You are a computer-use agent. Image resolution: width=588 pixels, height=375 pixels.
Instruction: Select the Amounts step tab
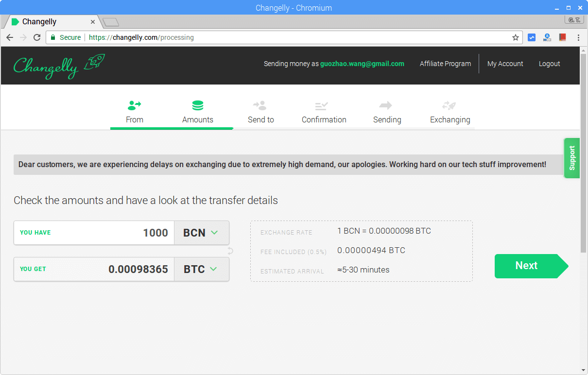(198, 112)
